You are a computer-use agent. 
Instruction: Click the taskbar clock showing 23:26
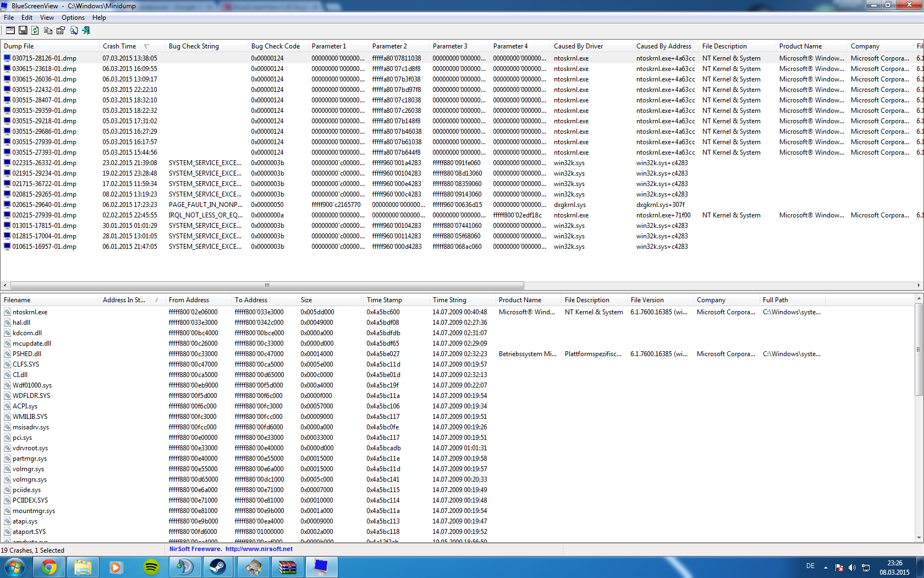[x=895, y=568]
